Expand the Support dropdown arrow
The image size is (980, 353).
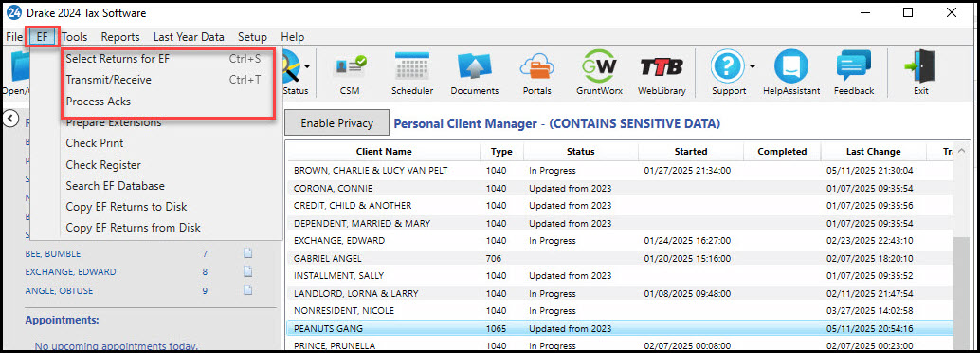[752, 67]
